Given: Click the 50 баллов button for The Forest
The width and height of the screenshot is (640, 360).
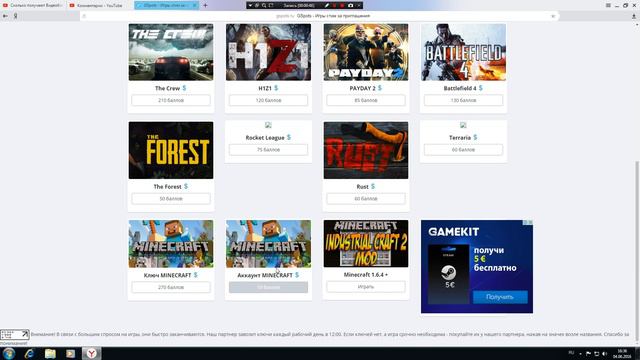Looking at the screenshot, I should click(x=171, y=198).
